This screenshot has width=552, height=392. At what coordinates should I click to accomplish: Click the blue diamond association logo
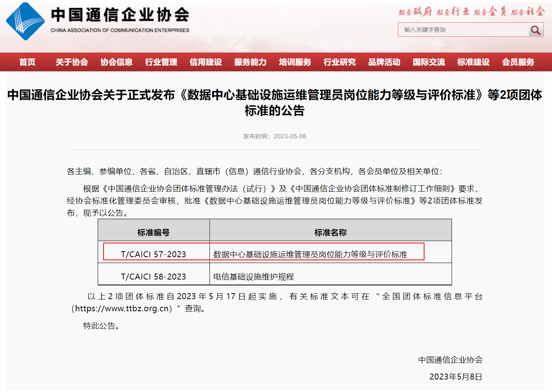(26, 22)
